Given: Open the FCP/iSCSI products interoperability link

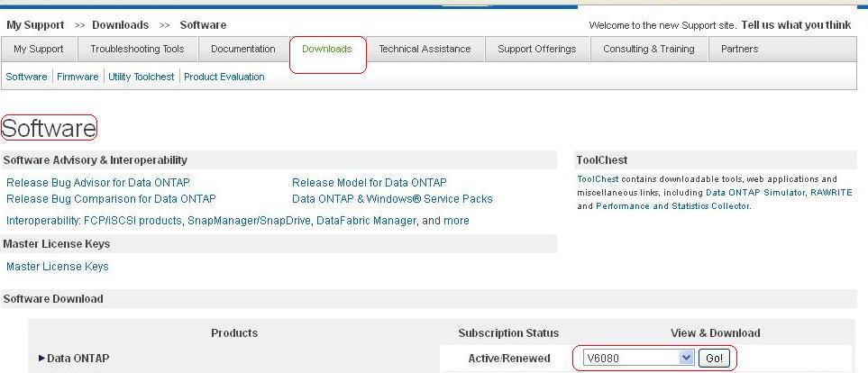Looking at the screenshot, I should [132, 221].
